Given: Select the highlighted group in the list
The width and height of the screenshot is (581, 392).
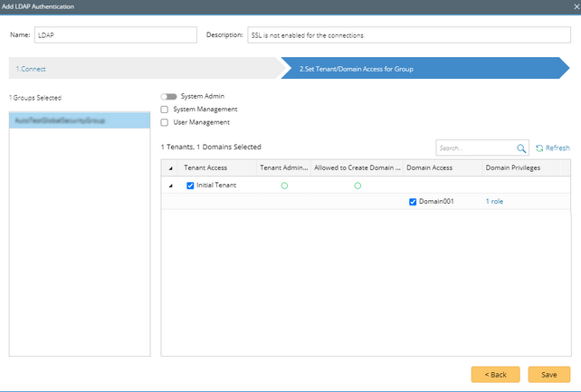Looking at the screenshot, I should [x=79, y=120].
